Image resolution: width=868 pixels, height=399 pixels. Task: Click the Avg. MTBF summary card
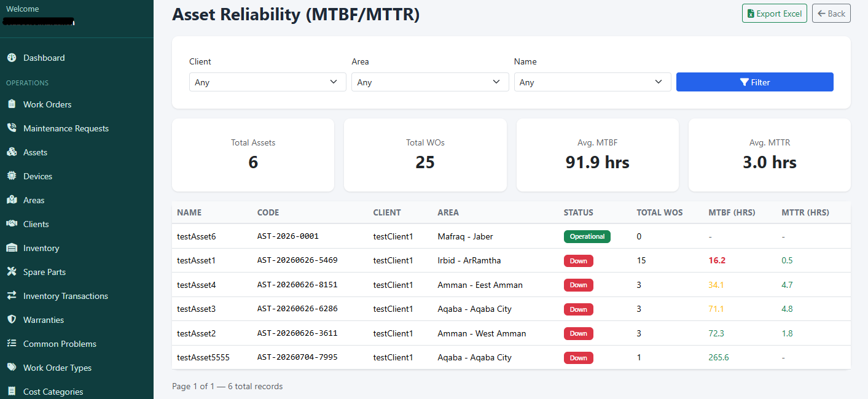click(598, 155)
